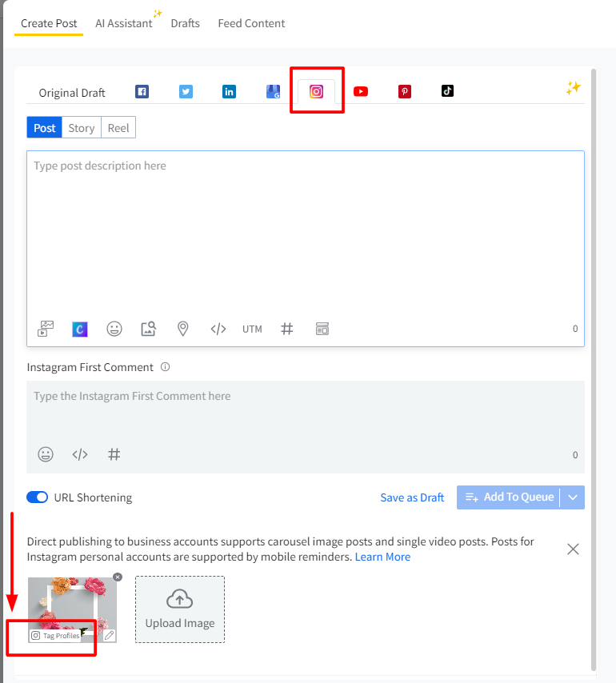
Task: Select the Reel post type
Action: coord(118,128)
